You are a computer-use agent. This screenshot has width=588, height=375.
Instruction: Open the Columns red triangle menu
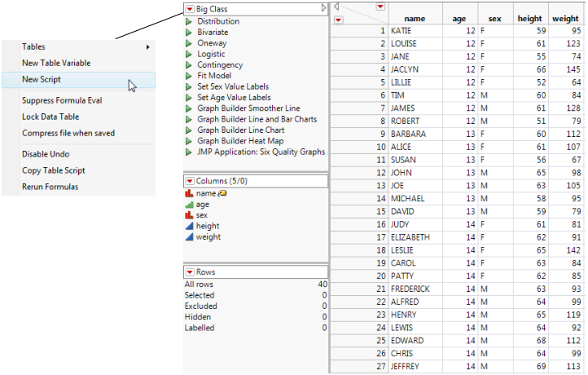point(189,180)
